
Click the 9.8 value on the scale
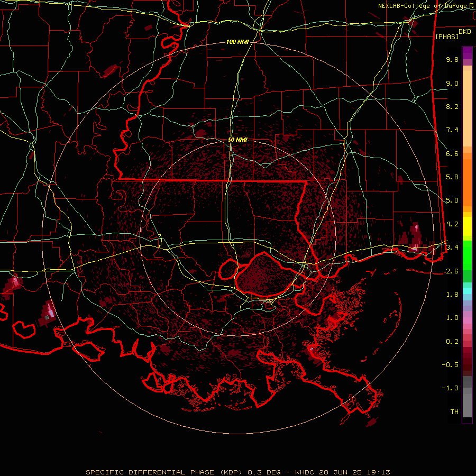(452, 59)
